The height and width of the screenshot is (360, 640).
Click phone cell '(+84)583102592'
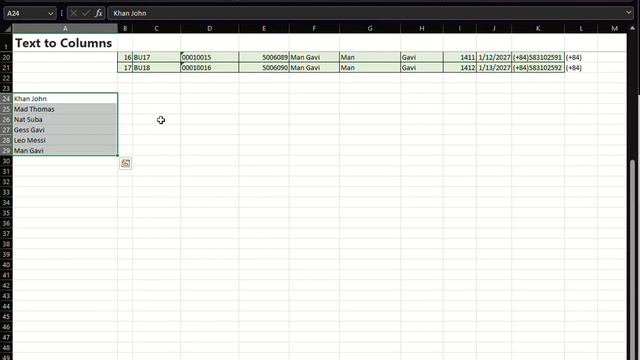538,67
